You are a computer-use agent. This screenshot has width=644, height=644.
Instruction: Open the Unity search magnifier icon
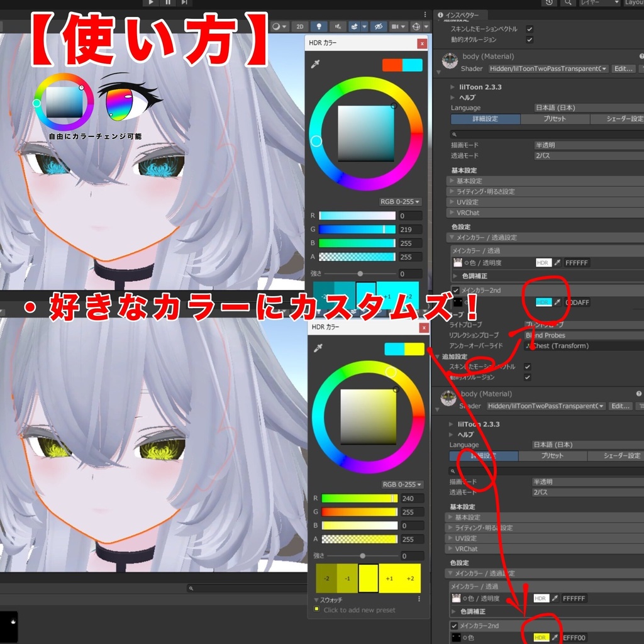click(x=568, y=3)
